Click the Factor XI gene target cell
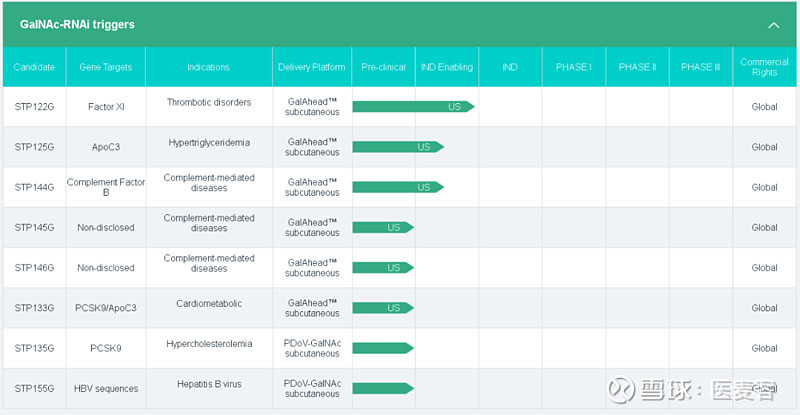 pos(105,106)
